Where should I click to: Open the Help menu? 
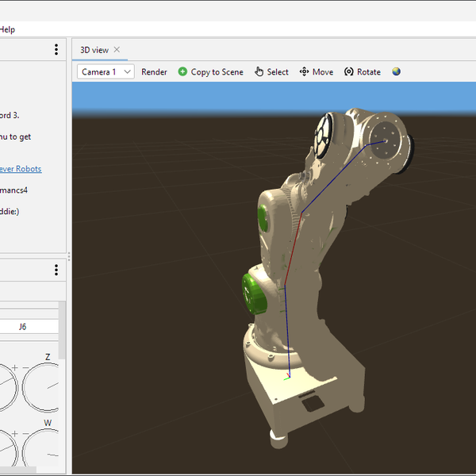(7, 29)
